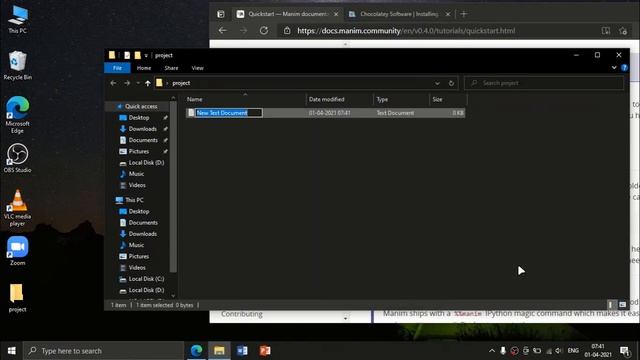Switch to Quickstart Manim documentation tab
This screenshot has height=360, width=640.
tap(288, 14)
